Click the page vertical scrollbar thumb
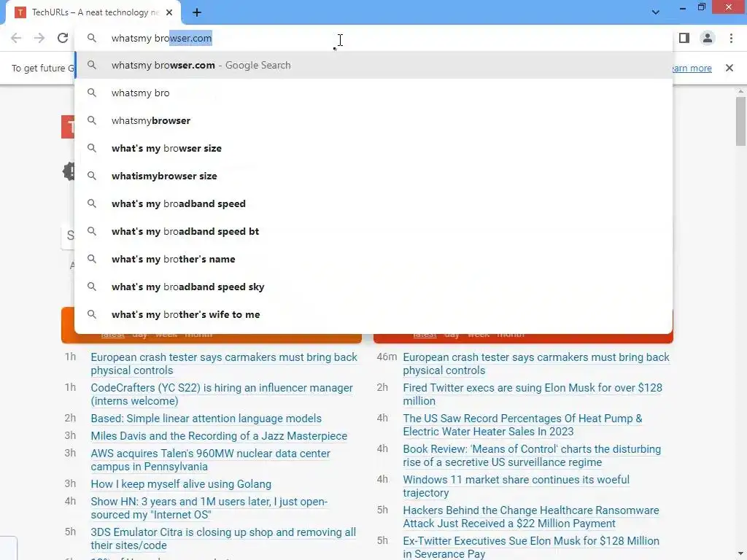This screenshot has height=560, width=747. [x=740, y=122]
